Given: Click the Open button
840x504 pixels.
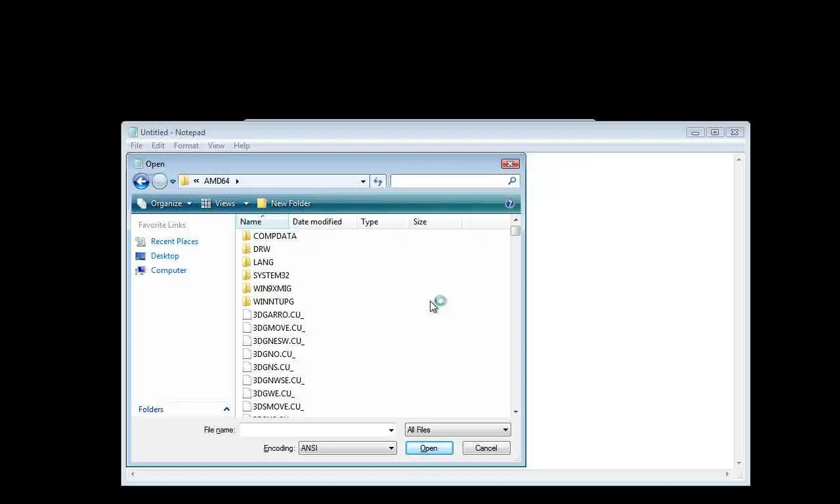Looking at the screenshot, I should [429, 448].
